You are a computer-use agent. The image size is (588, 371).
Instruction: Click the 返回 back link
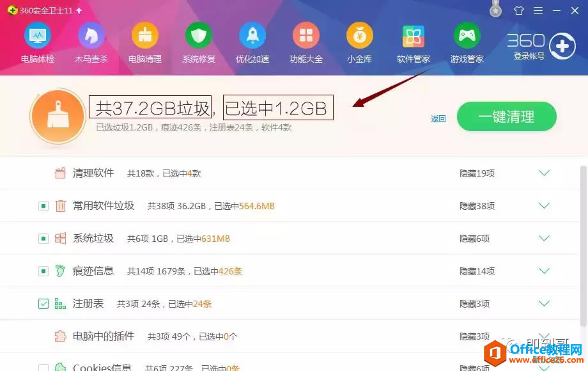coord(438,119)
